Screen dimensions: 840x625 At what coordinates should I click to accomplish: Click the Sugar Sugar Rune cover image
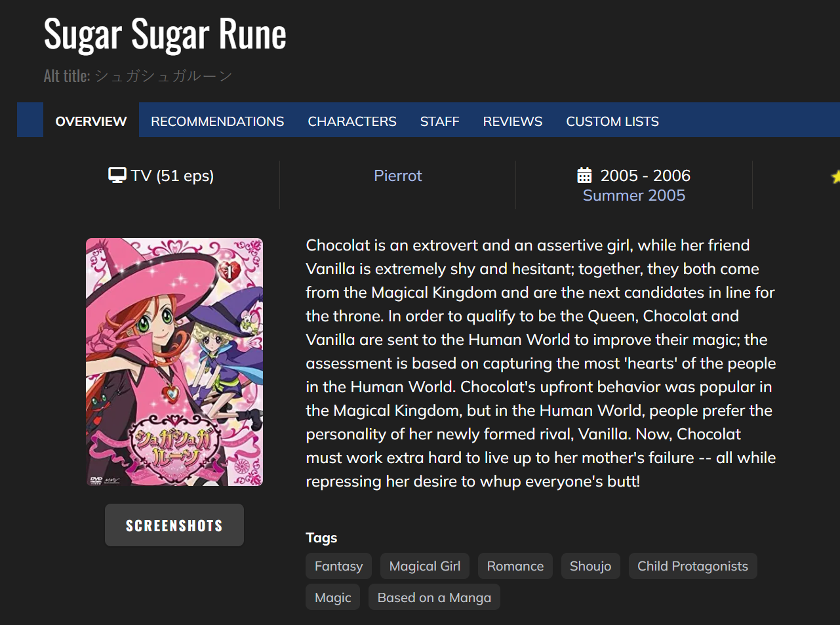pyautogui.click(x=174, y=362)
